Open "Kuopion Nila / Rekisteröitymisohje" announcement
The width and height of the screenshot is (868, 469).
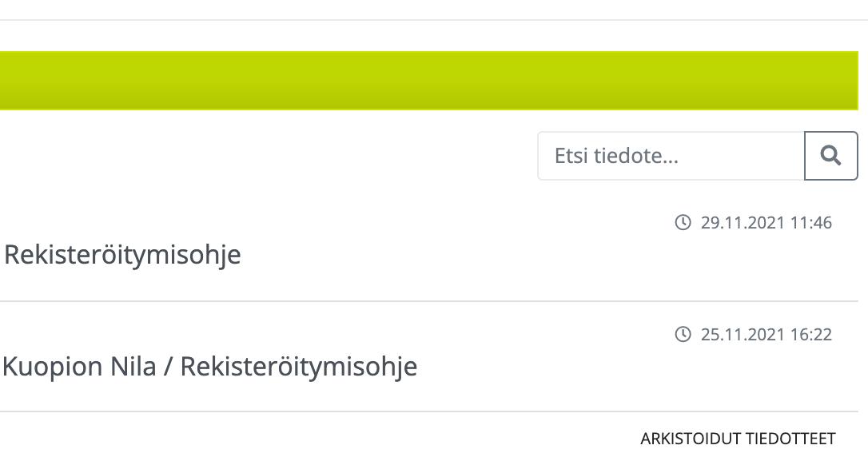click(209, 367)
